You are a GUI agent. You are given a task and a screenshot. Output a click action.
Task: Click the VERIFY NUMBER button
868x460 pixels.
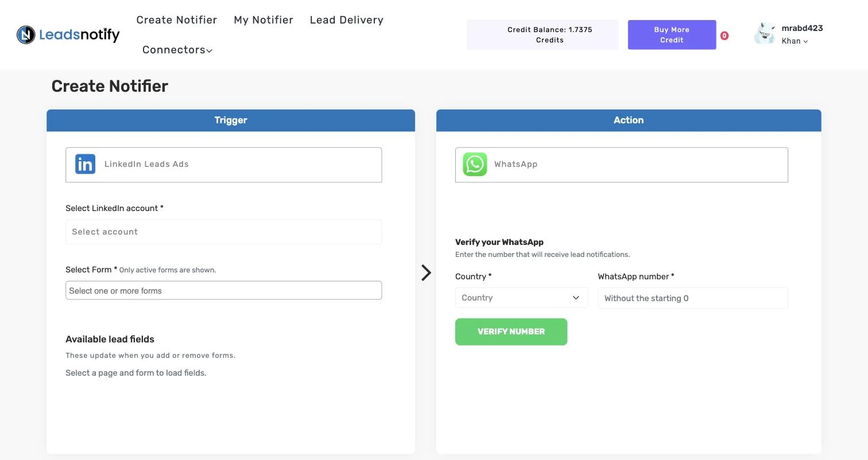tap(511, 332)
